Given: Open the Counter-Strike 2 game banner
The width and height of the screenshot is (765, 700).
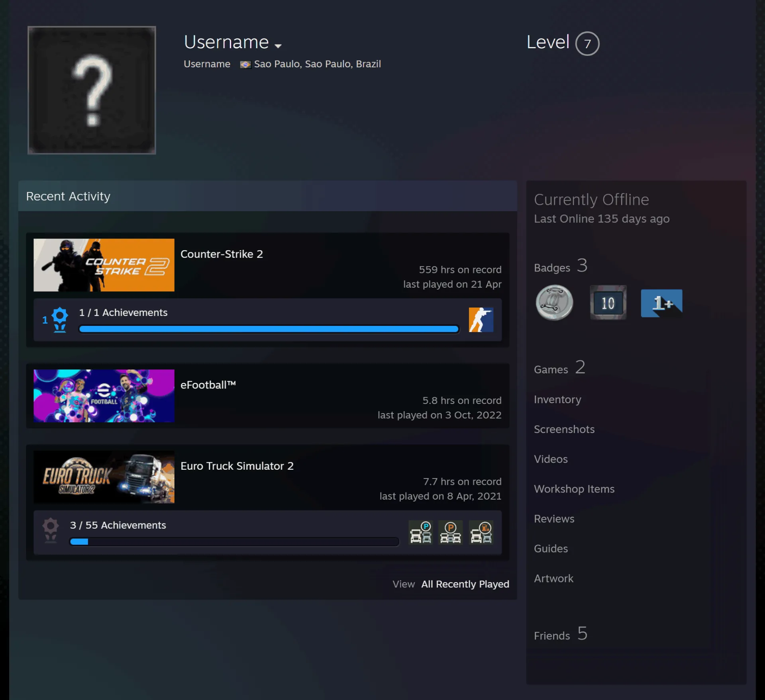Looking at the screenshot, I should pos(104,265).
